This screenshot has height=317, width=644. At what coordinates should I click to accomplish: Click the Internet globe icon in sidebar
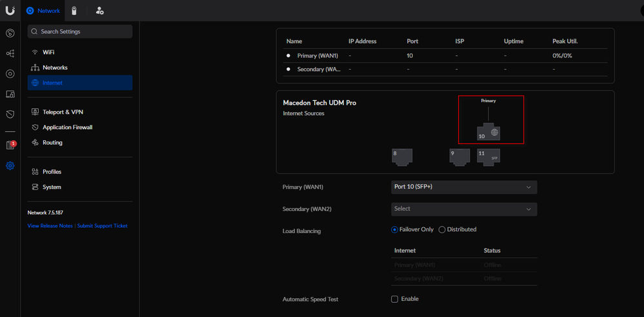(35, 83)
